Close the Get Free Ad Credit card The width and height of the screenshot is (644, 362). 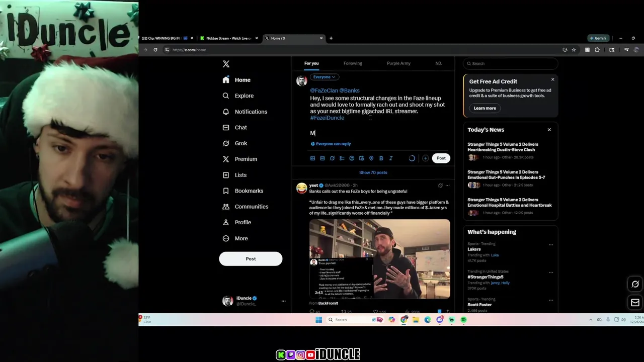click(x=552, y=79)
